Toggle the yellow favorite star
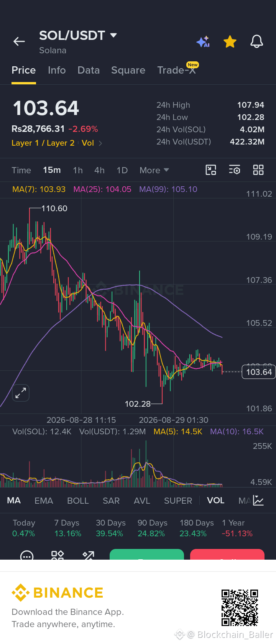This screenshot has height=644, width=276. click(230, 41)
